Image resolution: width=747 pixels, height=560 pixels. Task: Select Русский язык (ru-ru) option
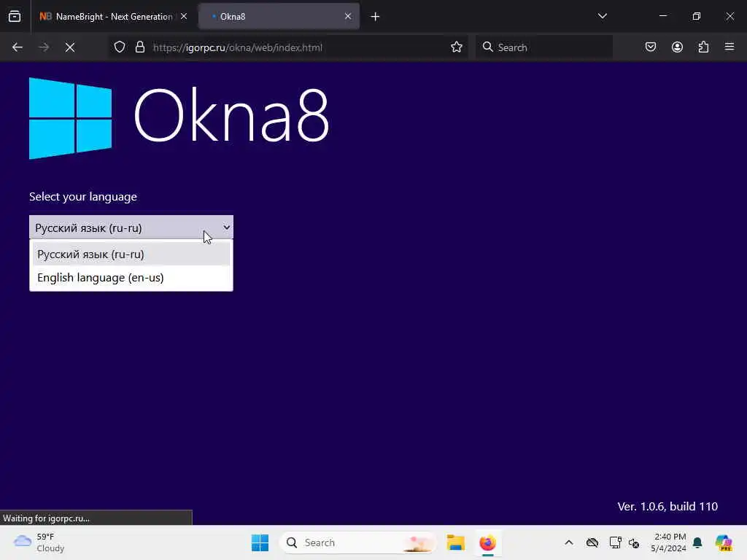pos(131,254)
